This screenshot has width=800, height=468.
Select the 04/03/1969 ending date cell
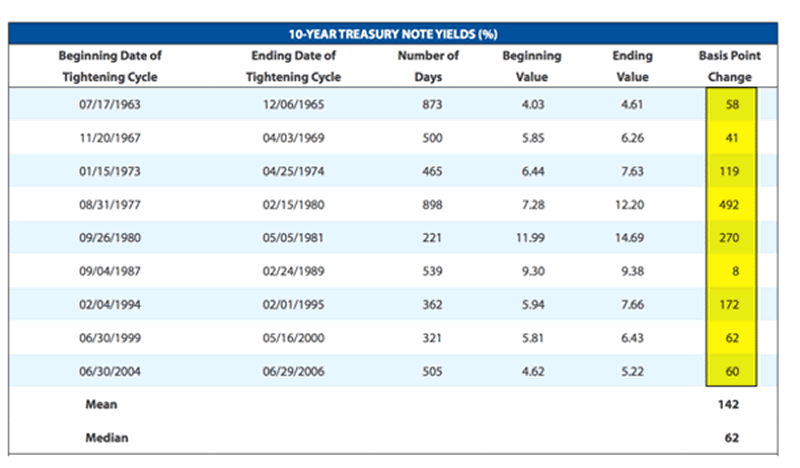click(294, 137)
